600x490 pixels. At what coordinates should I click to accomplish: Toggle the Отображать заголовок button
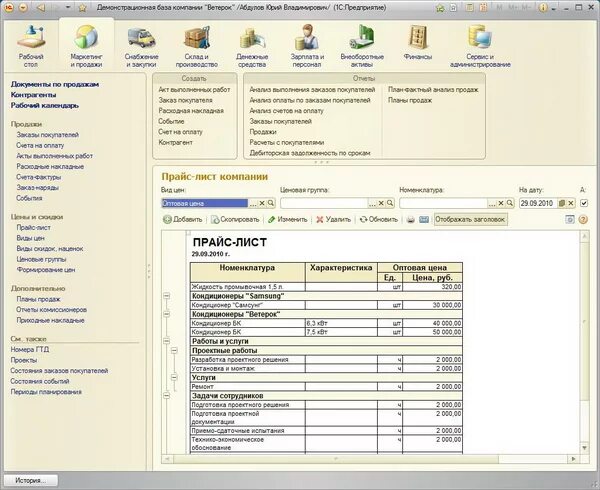click(471, 220)
